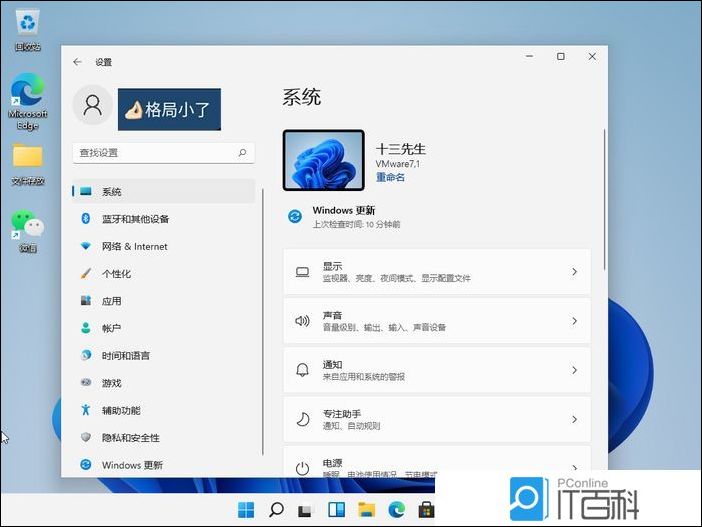702x527 pixels.
Task: Click the 重命名 link under PC name
Action: coord(390,177)
